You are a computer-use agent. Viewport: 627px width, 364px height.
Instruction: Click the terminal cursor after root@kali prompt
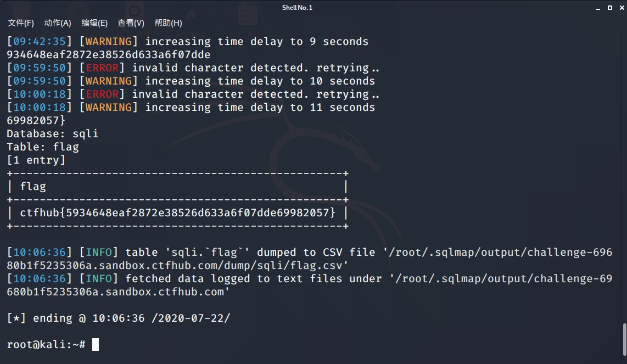point(94,344)
